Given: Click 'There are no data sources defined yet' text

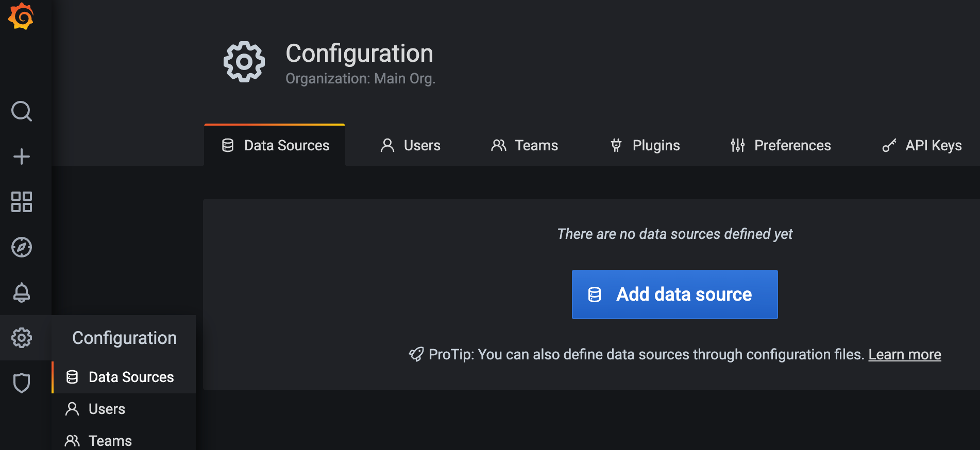Looking at the screenshot, I should click(x=674, y=234).
